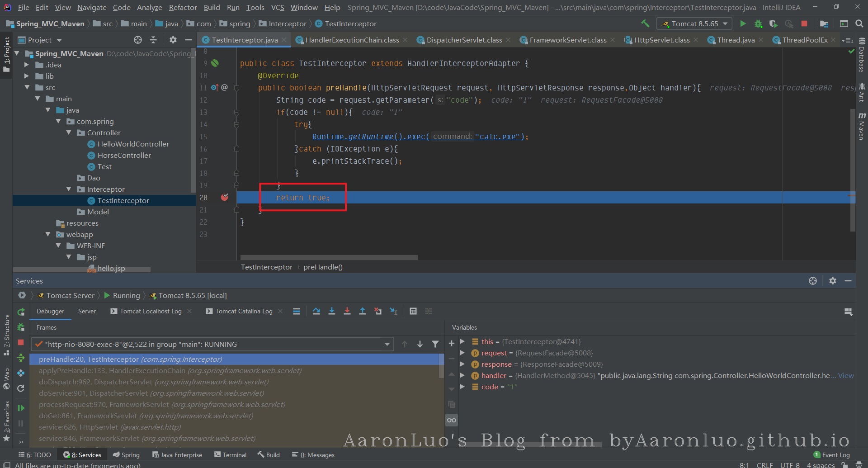Toggle the Spring tool window button

click(x=126, y=455)
